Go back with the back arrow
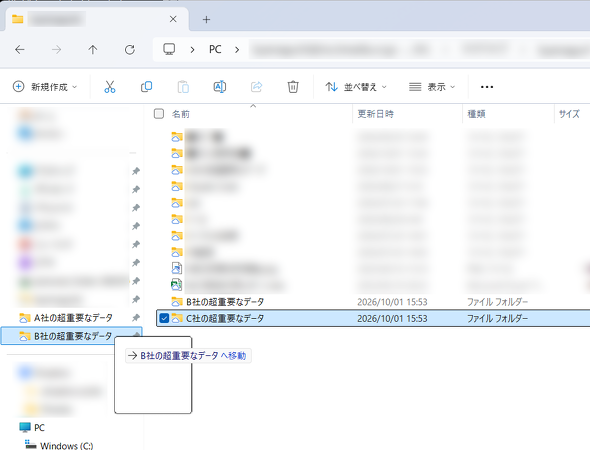The height and width of the screenshot is (450, 590). coord(20,49)
